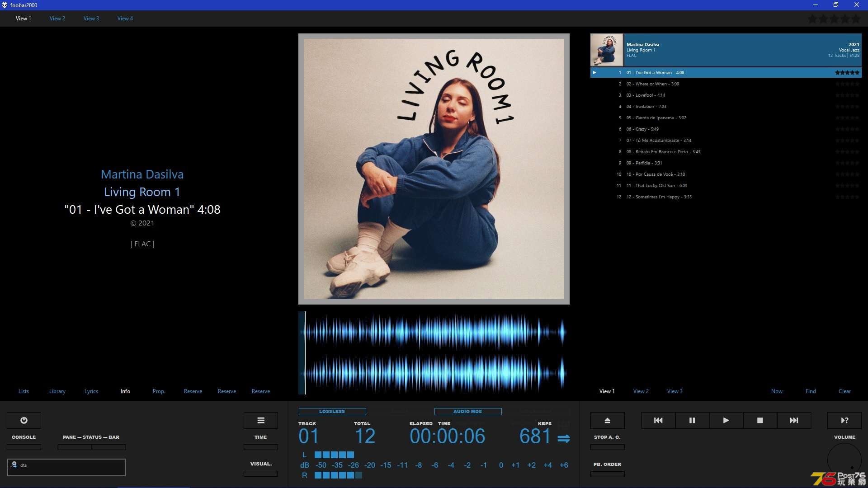868x488 pixels.
Task: Click the eject button above Stop A.C.
Action: [x=608, y=420]
